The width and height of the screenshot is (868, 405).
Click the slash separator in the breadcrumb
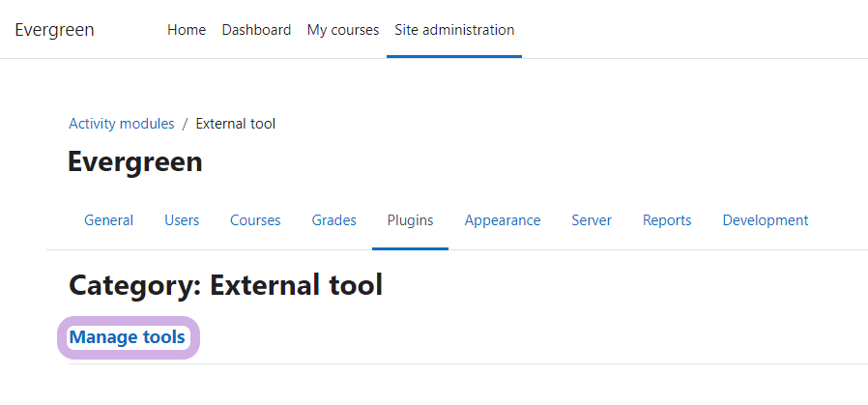(186, 124)
